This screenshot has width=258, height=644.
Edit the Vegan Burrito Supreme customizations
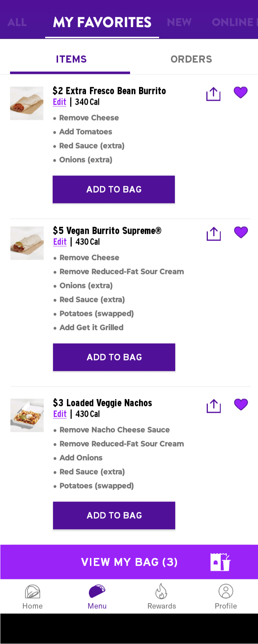pos(60,242)
